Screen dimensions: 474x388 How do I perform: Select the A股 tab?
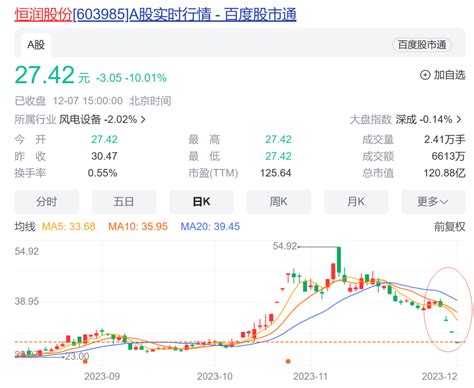tap(36, 45)
